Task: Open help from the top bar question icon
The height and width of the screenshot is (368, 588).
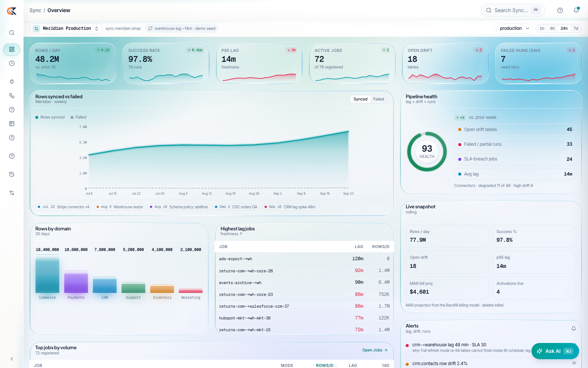Action: click(560, 10)
